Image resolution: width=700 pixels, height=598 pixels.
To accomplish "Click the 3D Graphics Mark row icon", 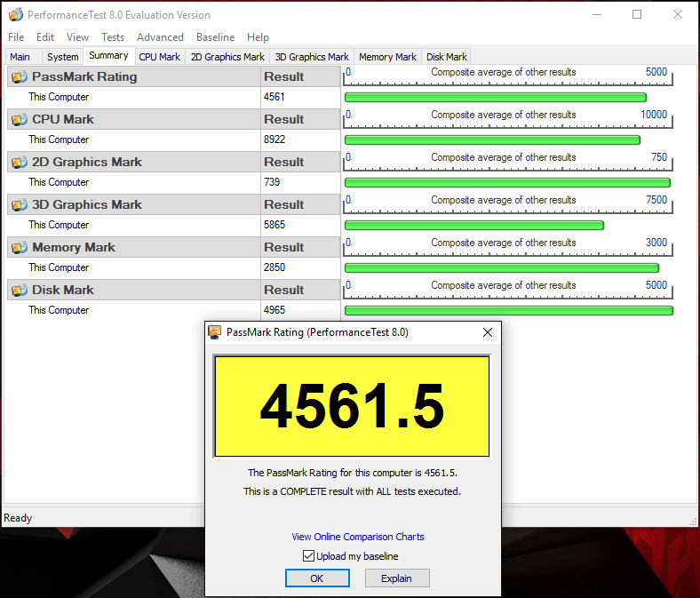I will (20, 204).
